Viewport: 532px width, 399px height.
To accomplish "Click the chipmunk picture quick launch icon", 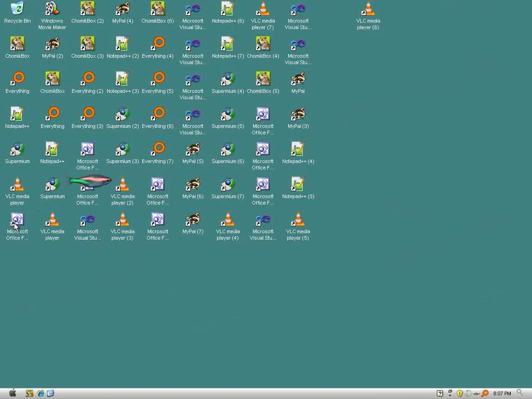I will tap(30, 393).
